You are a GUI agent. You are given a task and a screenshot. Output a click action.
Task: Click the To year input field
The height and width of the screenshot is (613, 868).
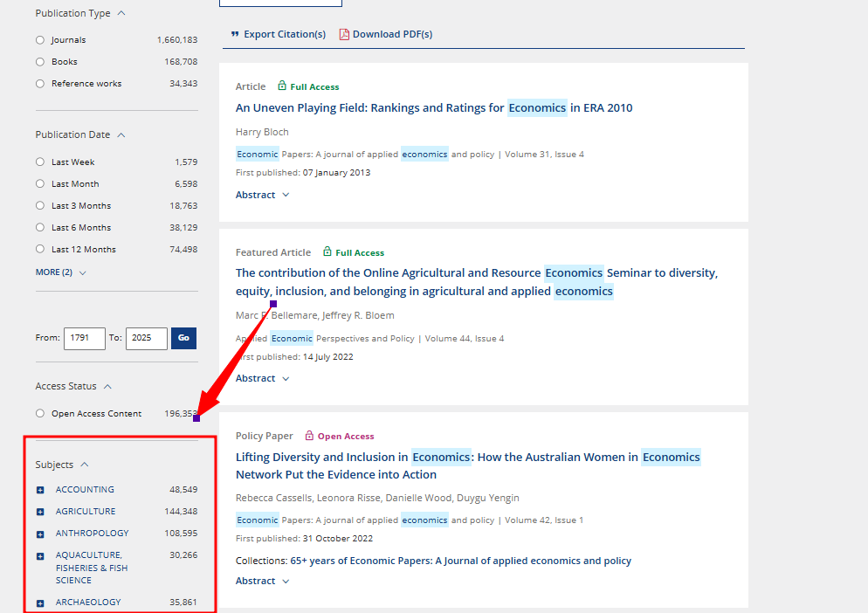click(146, 338)
